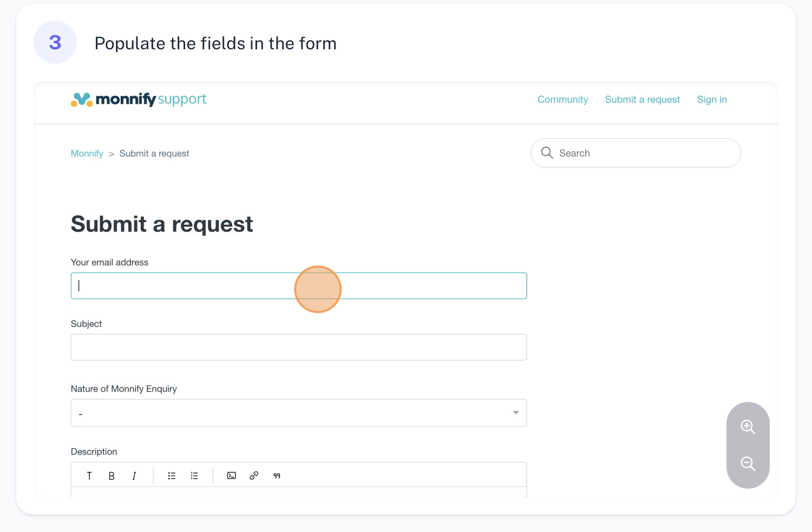Insert a numbered list in the description
This screenshot has width=812, height=532.
point(194,476)
